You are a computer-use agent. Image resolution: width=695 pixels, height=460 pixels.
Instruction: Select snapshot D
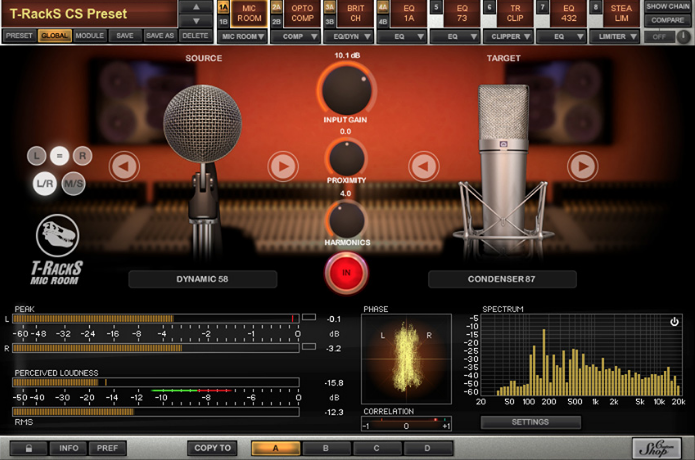pos(428,448)
